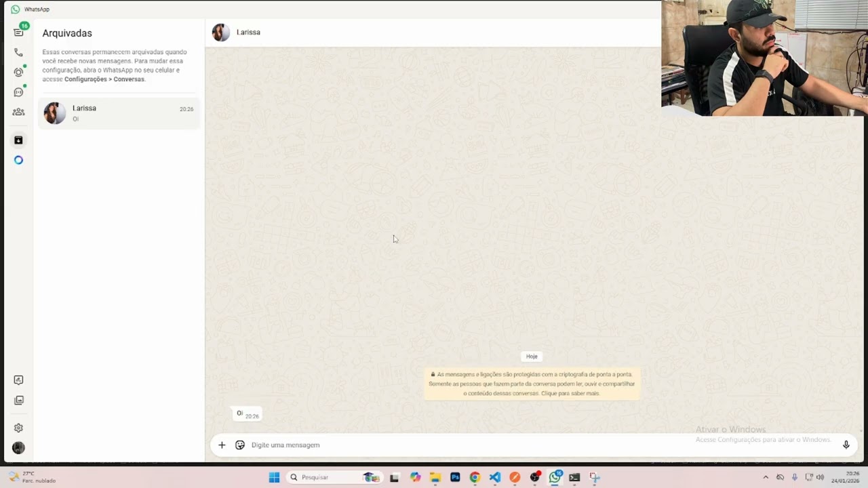868x488 pixels.
Task: Click the cloud sync tray icon
Action: click(780, 477)
